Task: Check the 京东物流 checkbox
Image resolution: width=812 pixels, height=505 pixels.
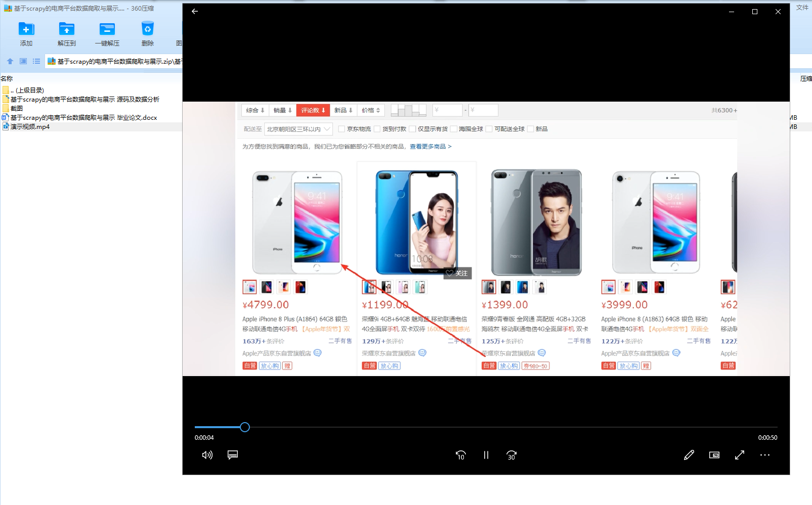Action: point(341,129)
